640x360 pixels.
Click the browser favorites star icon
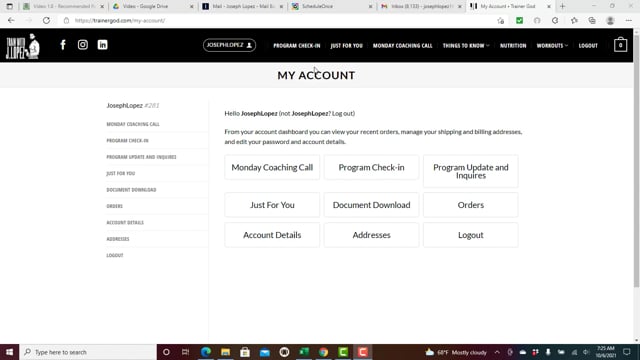coord(574,20)
